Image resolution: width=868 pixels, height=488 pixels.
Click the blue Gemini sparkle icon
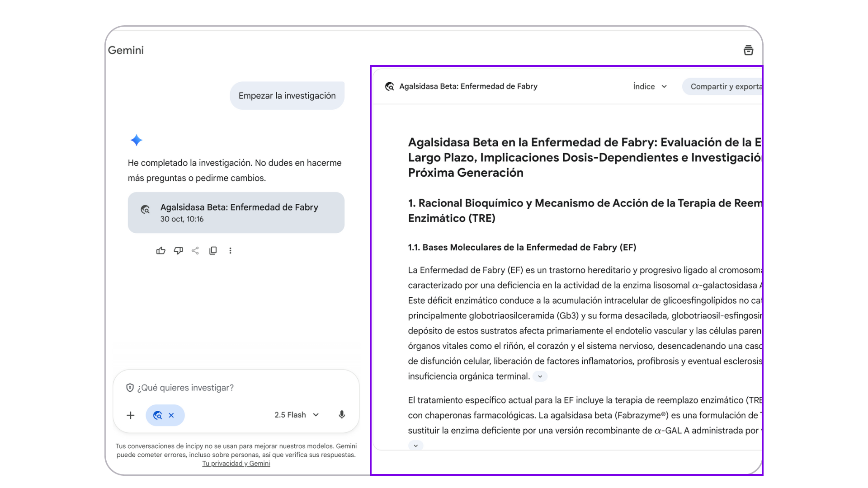136,140
